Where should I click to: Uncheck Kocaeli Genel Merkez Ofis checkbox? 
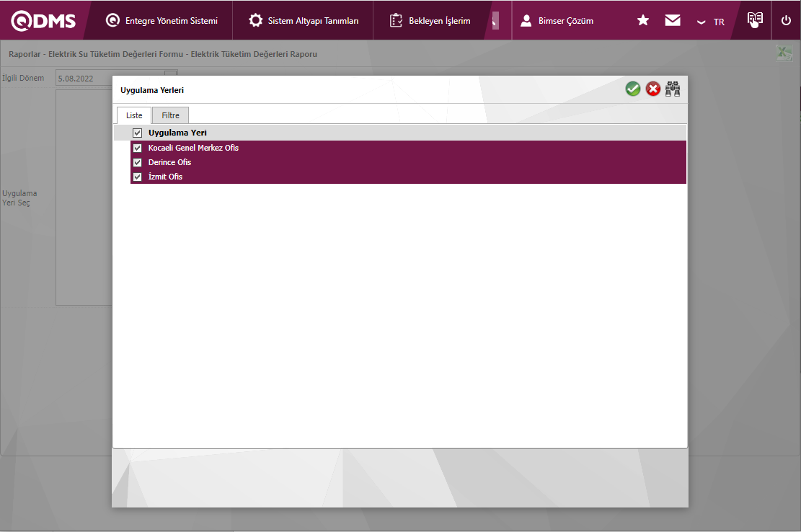(137, 148)
